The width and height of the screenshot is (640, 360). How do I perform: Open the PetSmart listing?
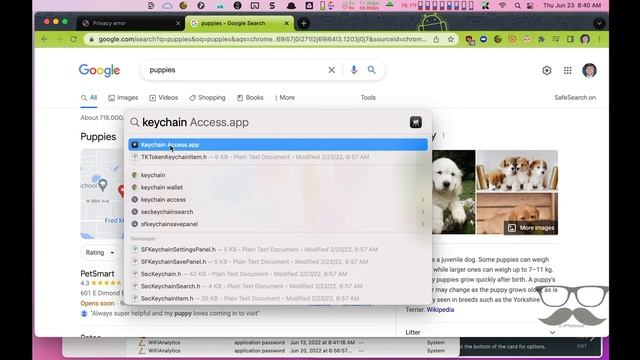[x=97, y=273]
